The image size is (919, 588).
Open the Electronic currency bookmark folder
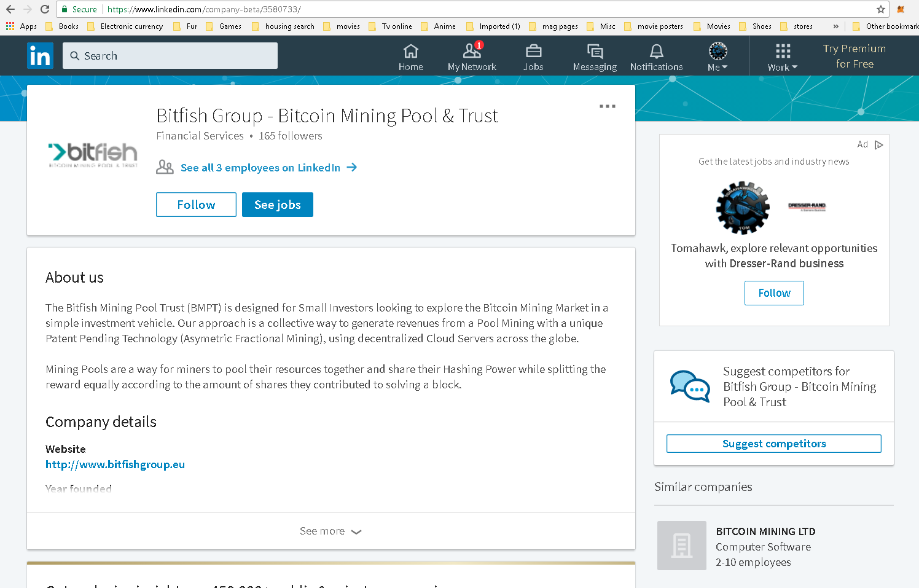click(x=125, y=26)
